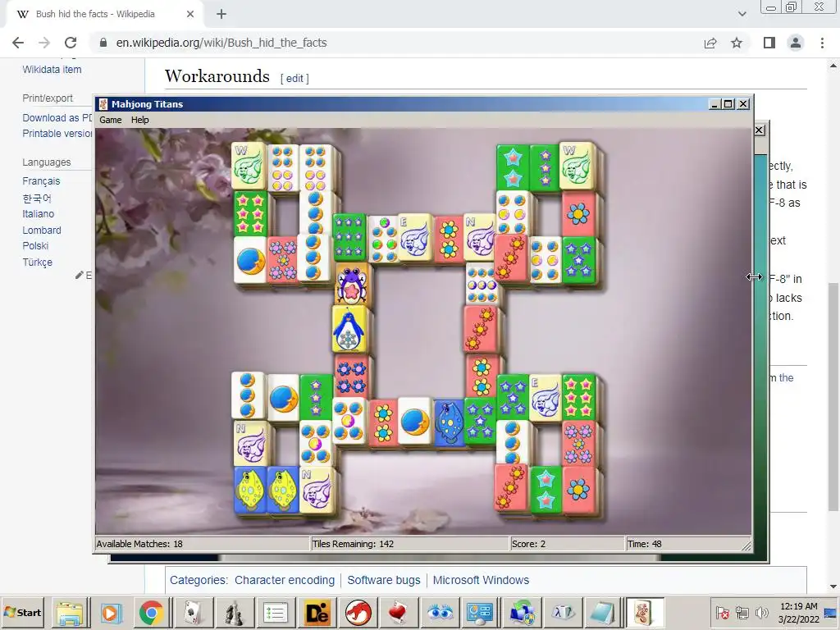Reload the Wikipedia page
The width and height of the screenshot is (840, 630).
(71, 43)
